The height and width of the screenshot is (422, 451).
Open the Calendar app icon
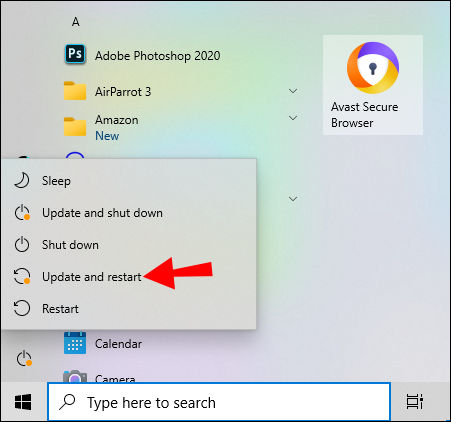click(x=75, y=343)
